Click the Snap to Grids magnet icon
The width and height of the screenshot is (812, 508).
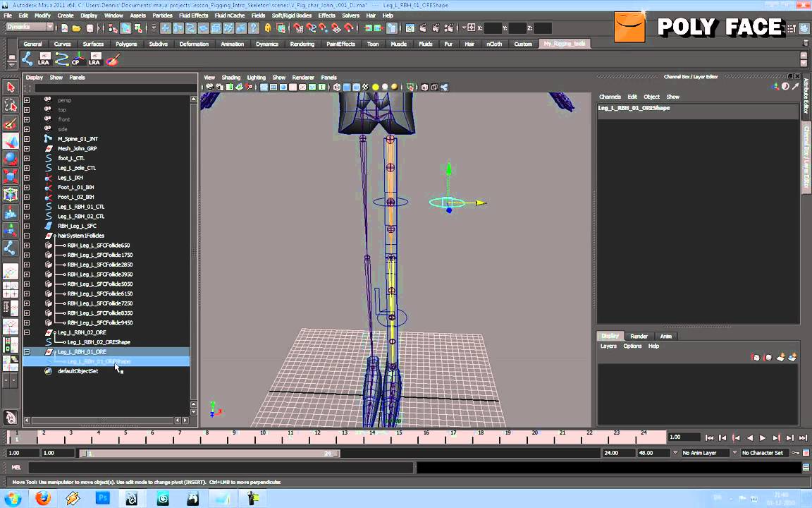(298, 28)
